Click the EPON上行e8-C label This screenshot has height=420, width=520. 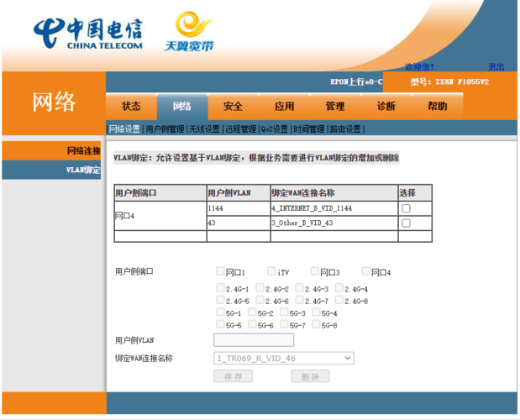(356, 81)
